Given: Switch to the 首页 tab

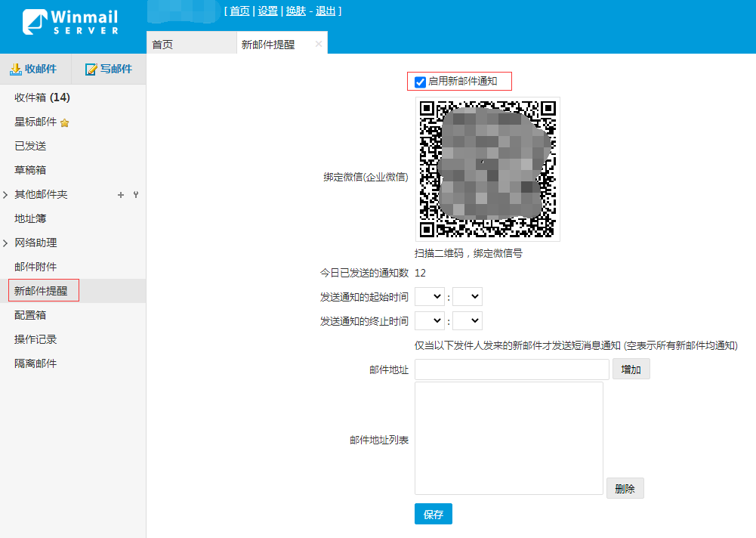Looking at the screenshot, I should click(191, 44).
